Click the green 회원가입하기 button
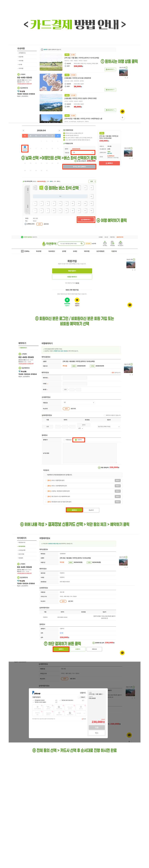This screenshot has height=868, width=149. (x=72, y=271)
